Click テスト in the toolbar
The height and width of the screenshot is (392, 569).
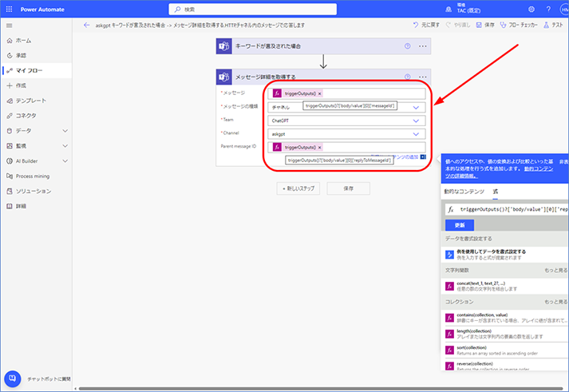point(553,25)
